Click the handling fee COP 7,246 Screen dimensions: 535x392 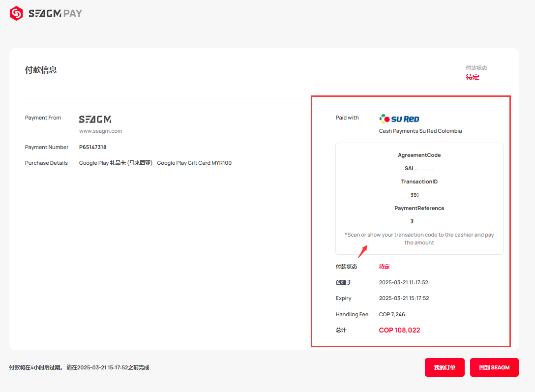pos(392,314)
